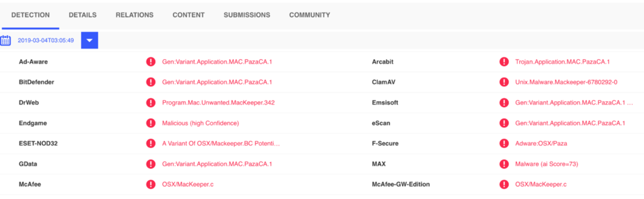
Task: Click the truncated ESET-NOD32 detection result
Action: click(x=221, y=143)
